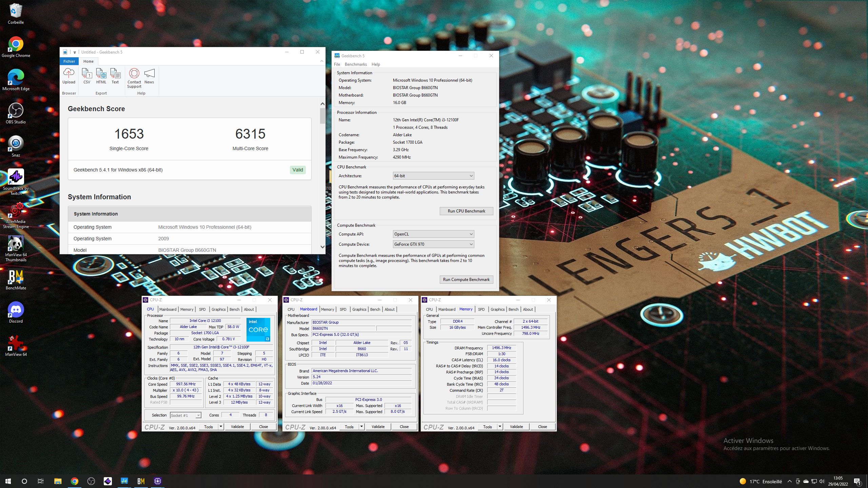Open Help menu in Geekbench 5
The width and height of the screenshot is (868, 488).
(376, 64)
